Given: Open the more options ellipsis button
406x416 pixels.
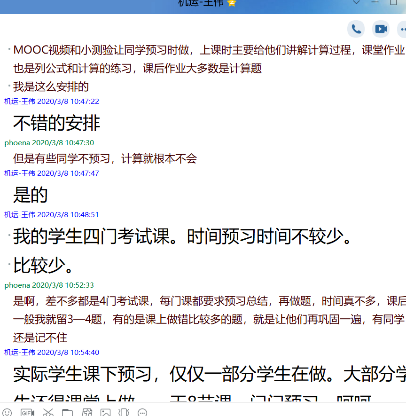Looking at the screenshot, I should point(403,29).
